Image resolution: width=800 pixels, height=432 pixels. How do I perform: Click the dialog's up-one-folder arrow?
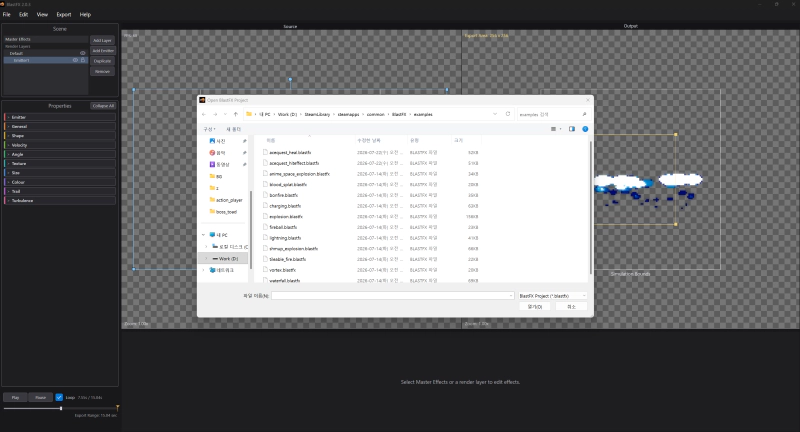point(236,114)
